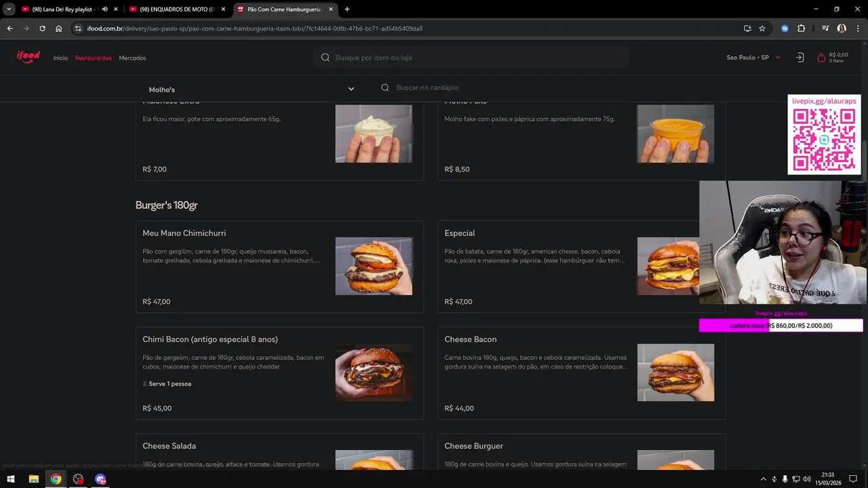Click the magnifier icon in the item or store search
Screen dimensions: 868x488
[325, 58]
